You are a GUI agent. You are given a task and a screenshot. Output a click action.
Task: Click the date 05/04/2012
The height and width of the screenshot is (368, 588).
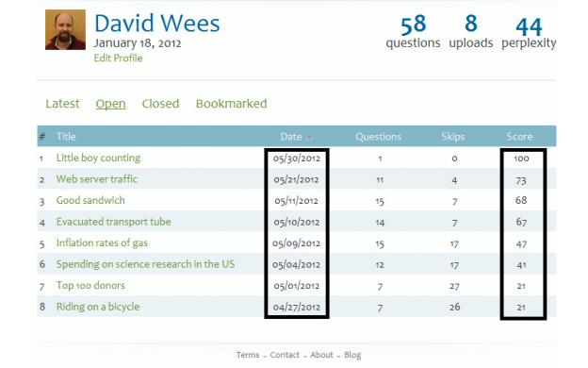(x=296, y=265)
